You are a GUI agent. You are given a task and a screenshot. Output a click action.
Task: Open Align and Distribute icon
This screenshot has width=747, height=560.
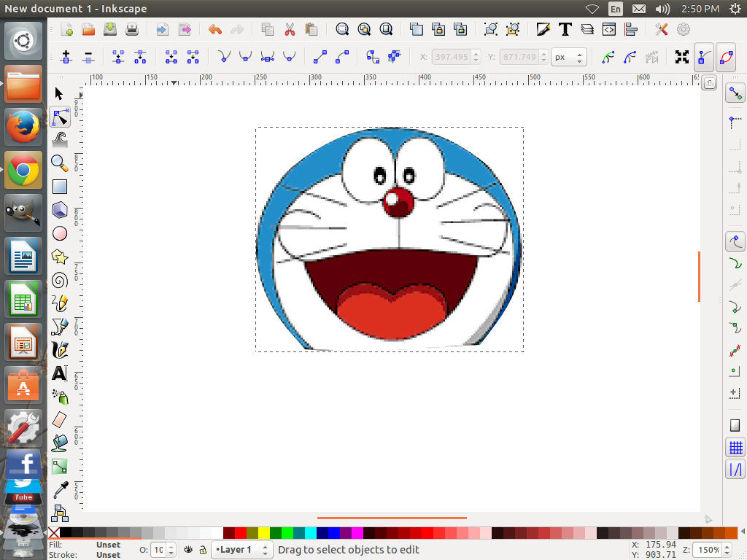coord(631,29)
